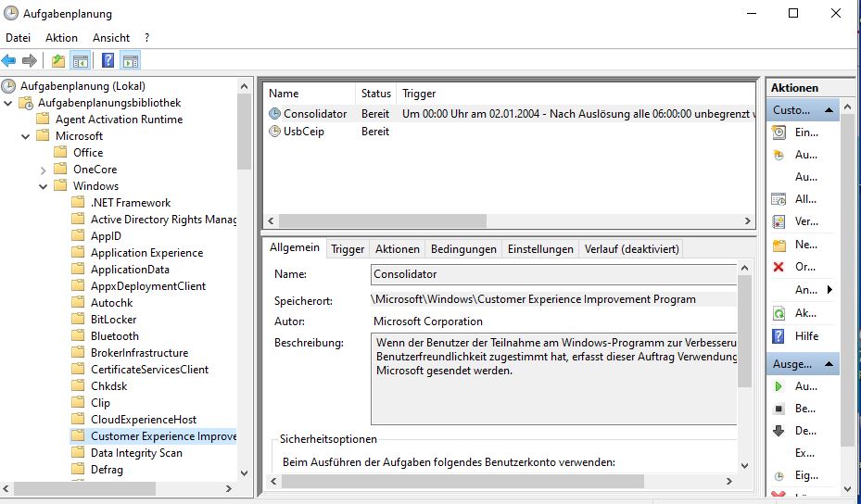This screenshot has width=861, height=504.
Task: Select the Application Experience folder
Action: point(146,253)
